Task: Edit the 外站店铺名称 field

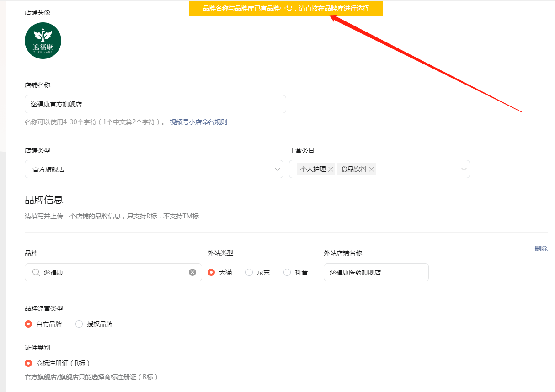Action: 376,272
